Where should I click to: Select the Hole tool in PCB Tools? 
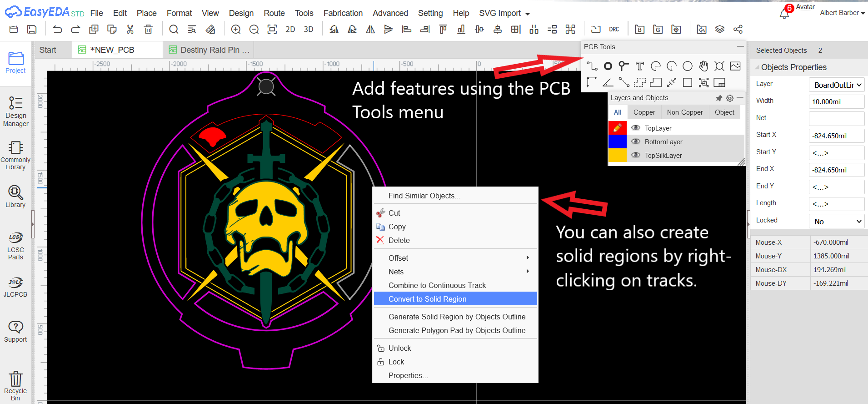click(x=719, y=66)
